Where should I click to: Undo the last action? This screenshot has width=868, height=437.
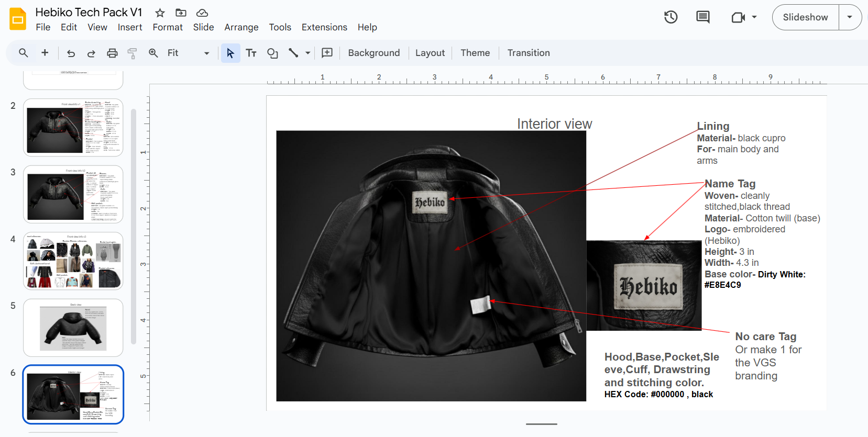tap(71, 53)
